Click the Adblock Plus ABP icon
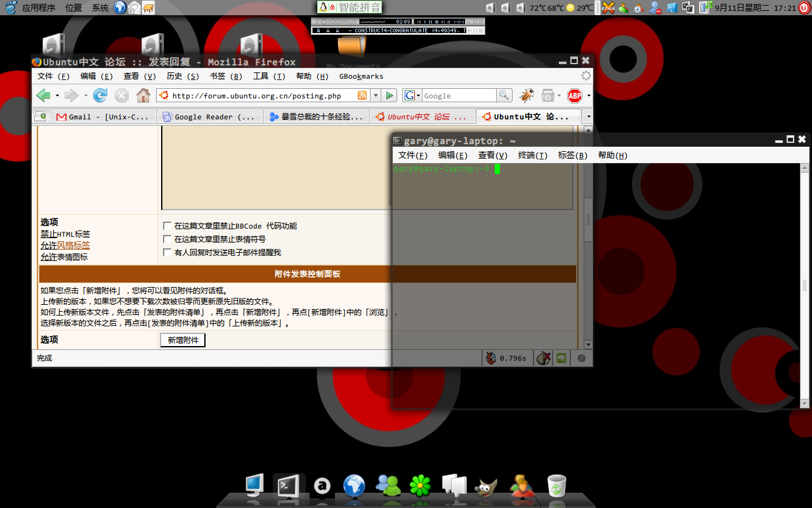This screenshot has height=508, width=812. coord(575,96)
